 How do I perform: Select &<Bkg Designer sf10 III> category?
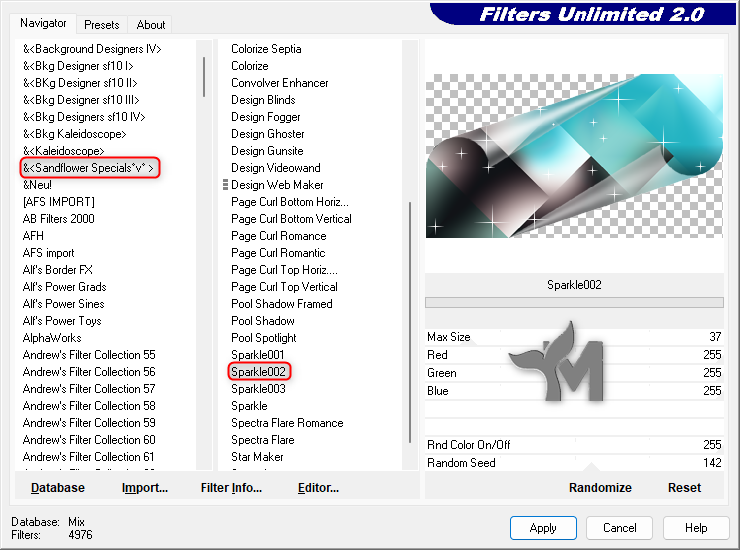point(81,100)
